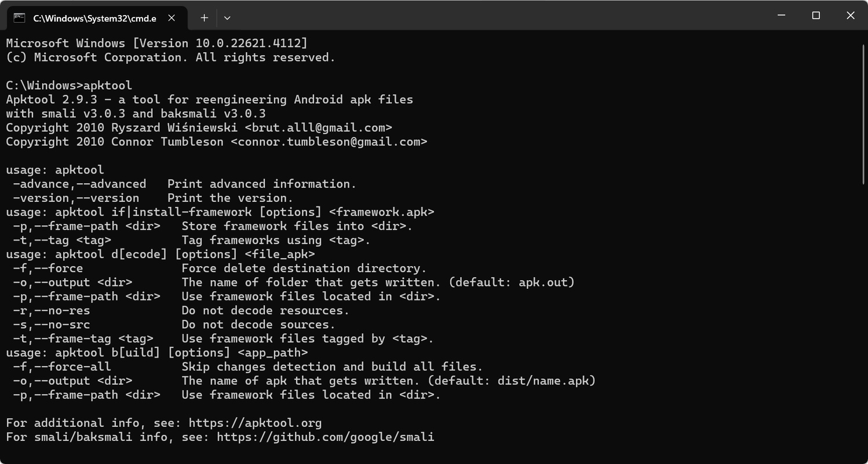Close the C:\Windows\System32\cmd.exe tab
This screenshot has height=464, width=868.
tap(172, 18)
